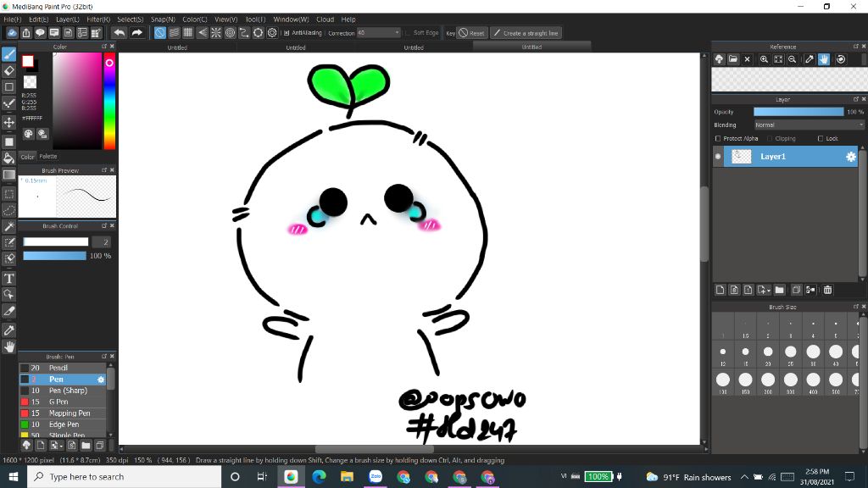Image resolution: width=868 pixels, height=488 pixels.
Task: Click the vertical hue bar
Action: click(109, 102)
